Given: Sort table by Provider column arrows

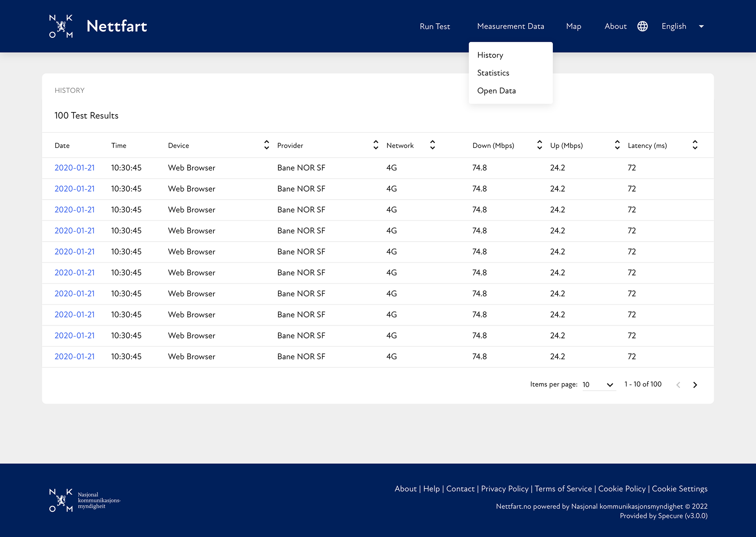Looking at the screenshot, I should [376, 145].
